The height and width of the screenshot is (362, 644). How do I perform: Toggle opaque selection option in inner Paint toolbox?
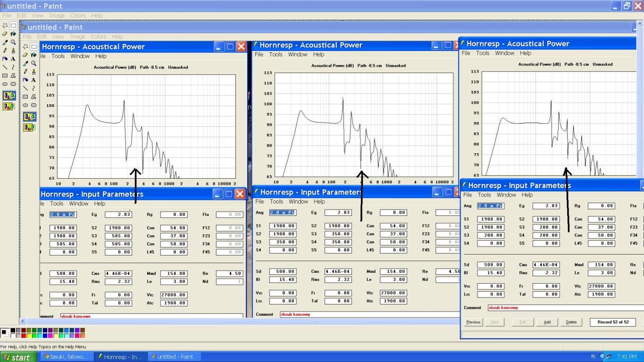pos(30,117)
